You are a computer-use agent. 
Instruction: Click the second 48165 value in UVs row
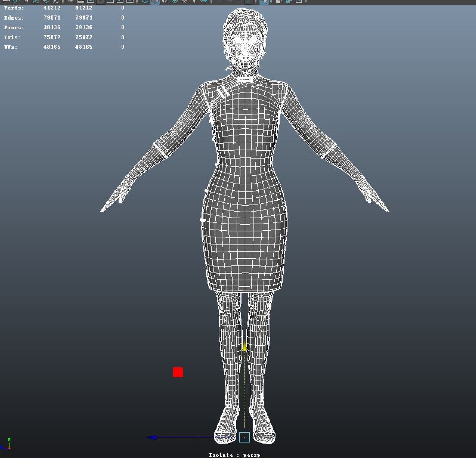click(84, 47)
